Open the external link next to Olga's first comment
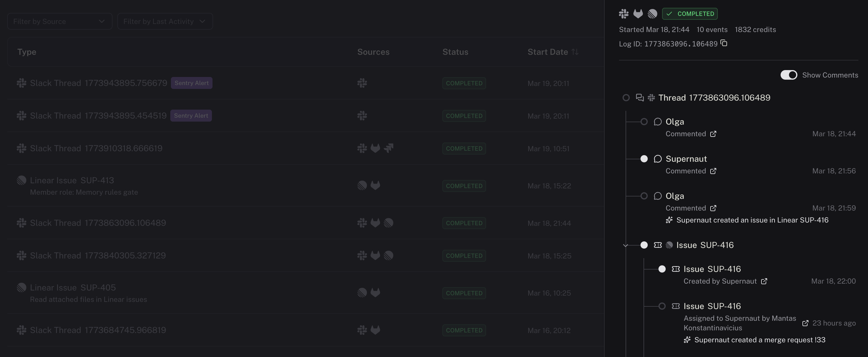This screenshot has width=868, height=357. coord(713,134)
